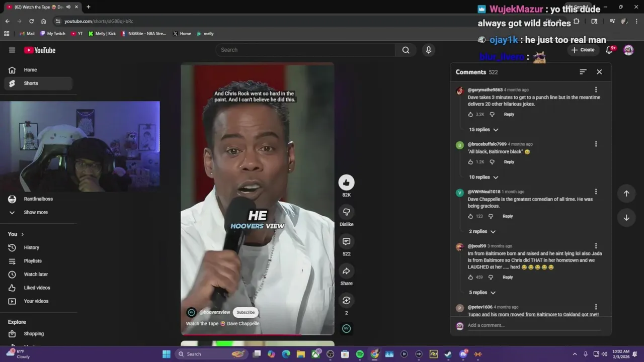Expand 10 replies under @brucebuffalo7909
The height and width of the screenshot is (362, 644).
coord(484,177)
